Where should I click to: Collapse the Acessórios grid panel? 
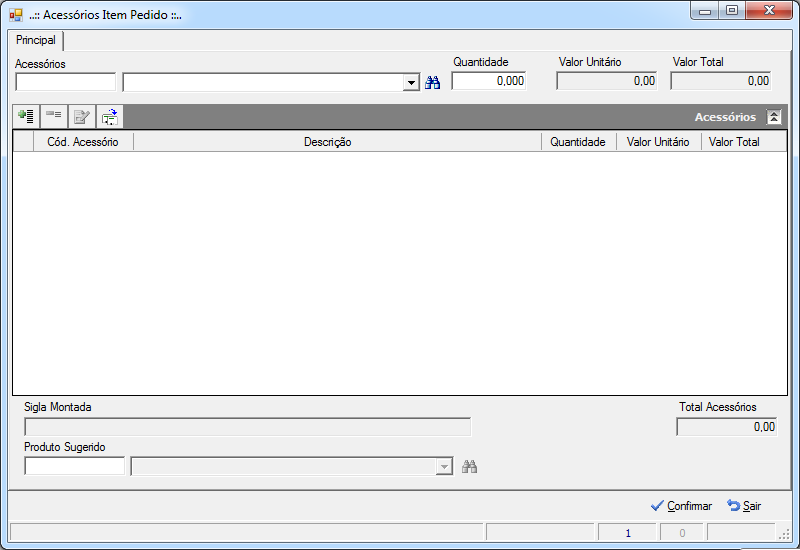[774, 117]
